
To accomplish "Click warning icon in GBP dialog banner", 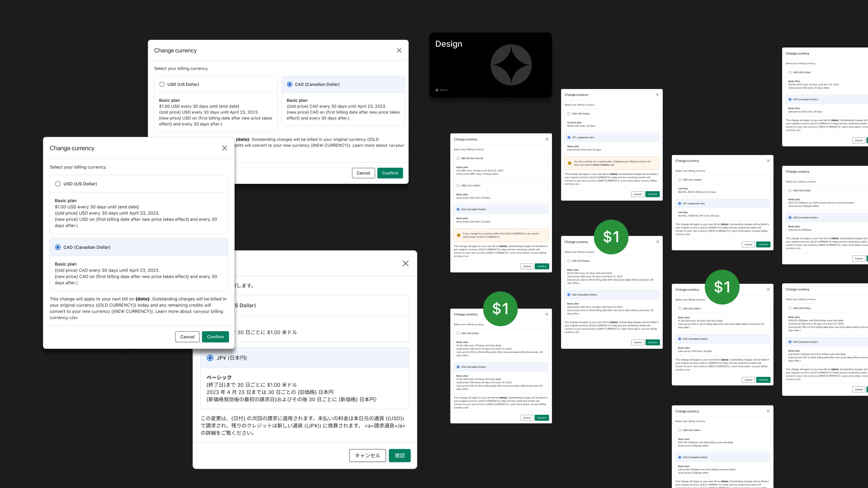I will click(458, 235).
